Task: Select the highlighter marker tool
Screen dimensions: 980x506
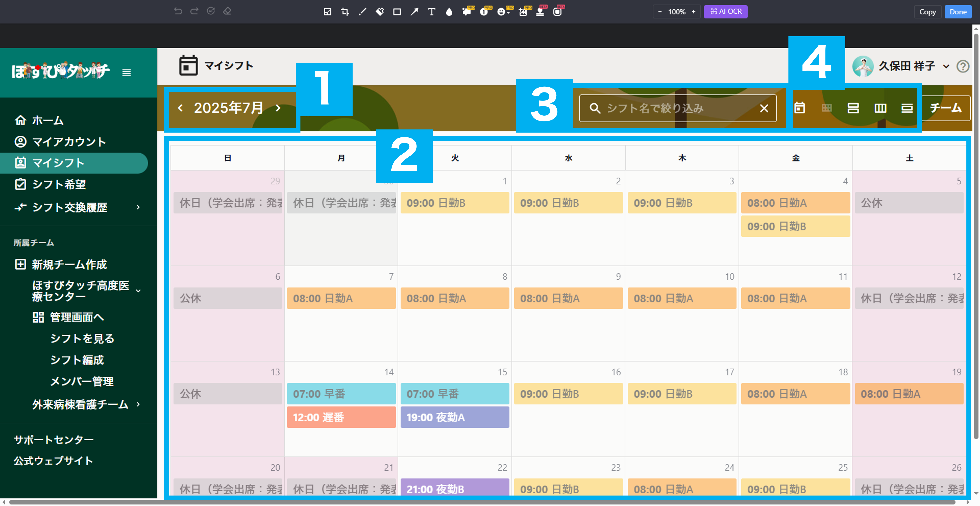Action: (380, 12)
